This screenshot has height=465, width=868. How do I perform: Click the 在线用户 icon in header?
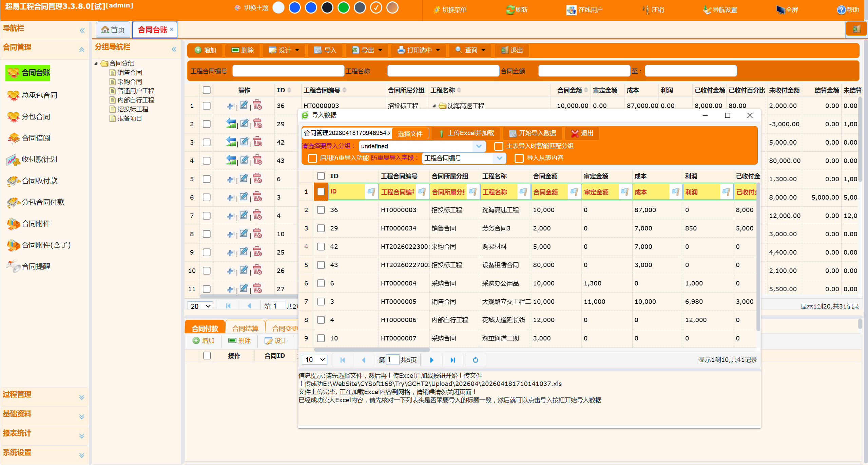pyautogui.click(x=571, y=10)
